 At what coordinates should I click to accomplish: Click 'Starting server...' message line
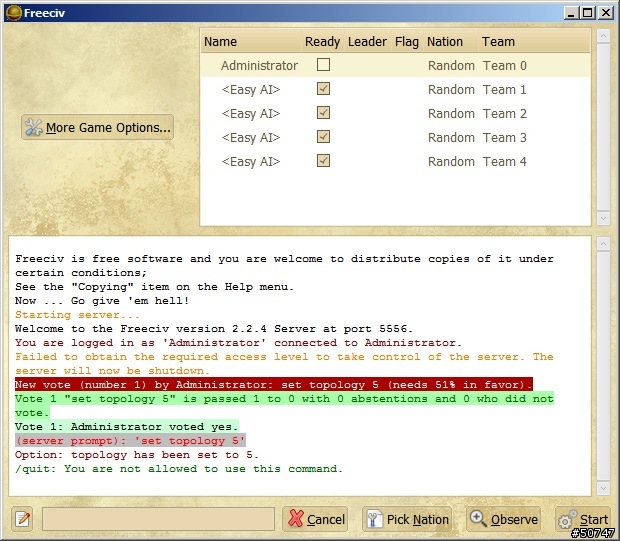point(77,315)
